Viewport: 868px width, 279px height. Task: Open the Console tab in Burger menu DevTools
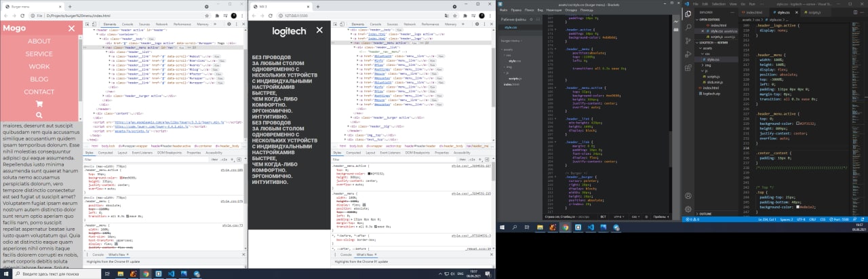(127, 24)
